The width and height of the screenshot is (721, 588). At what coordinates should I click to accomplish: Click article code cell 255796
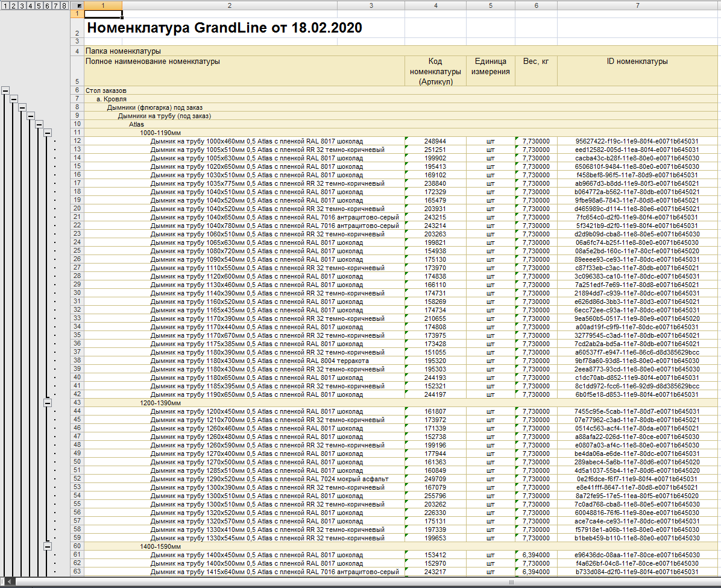click(435, 496)
